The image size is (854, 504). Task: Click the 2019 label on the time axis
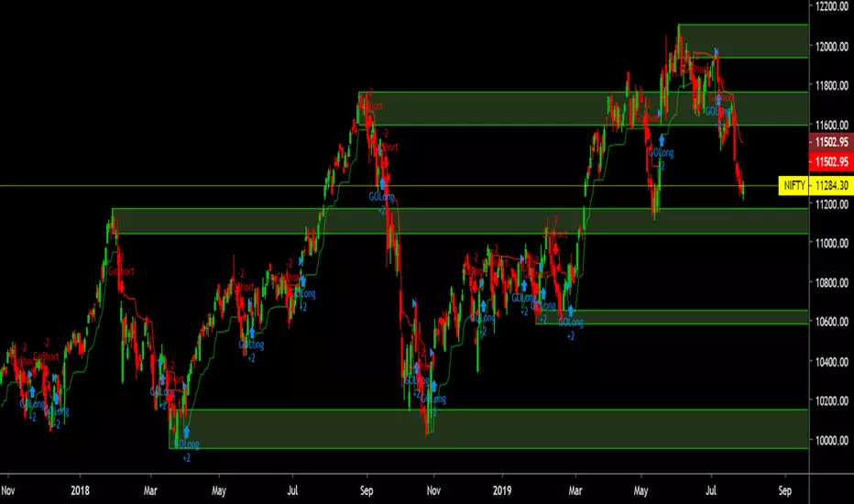[x=501, y=490]
